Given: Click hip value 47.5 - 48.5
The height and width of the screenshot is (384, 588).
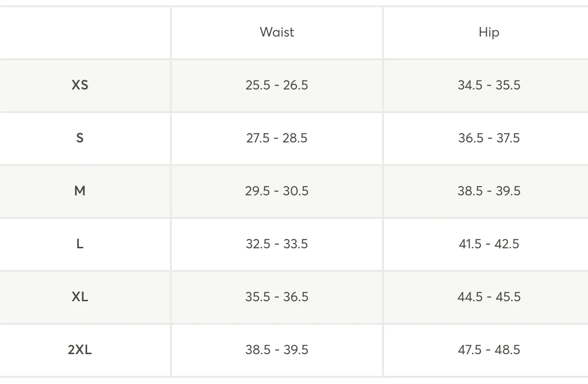Looking at the screenshot, I should point(489,350).
